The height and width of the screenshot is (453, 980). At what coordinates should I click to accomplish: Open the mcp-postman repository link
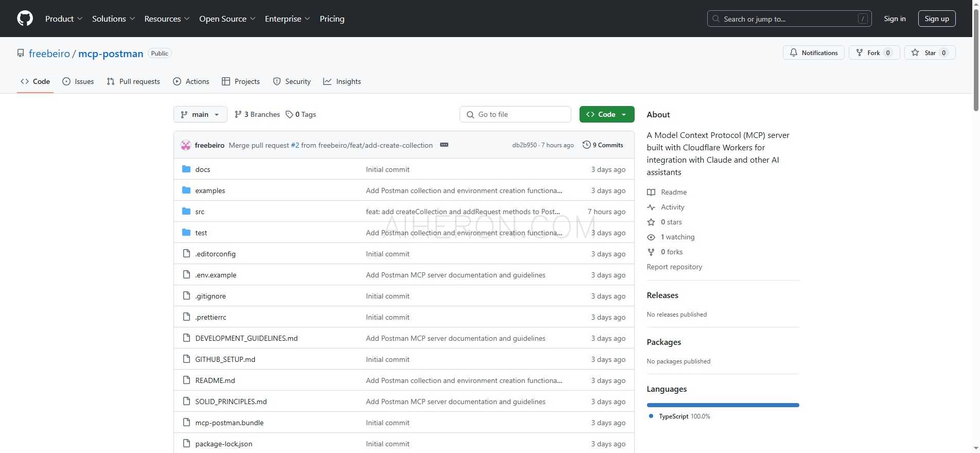[111, 54]
